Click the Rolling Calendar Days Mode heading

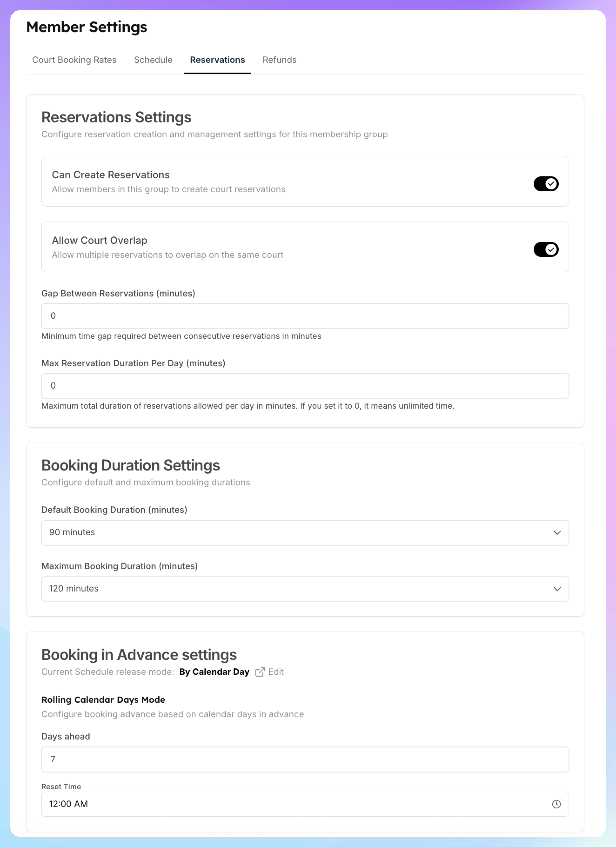tap(103, 699)
